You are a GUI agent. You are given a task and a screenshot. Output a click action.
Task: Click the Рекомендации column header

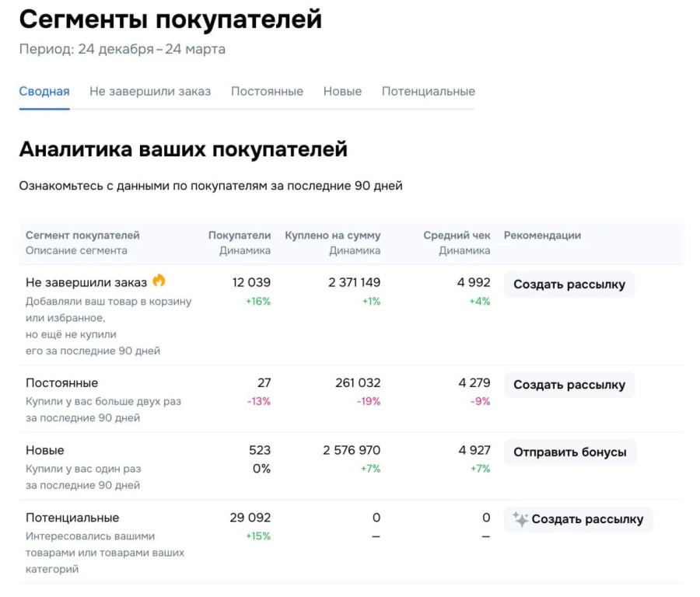pos(542,235)
